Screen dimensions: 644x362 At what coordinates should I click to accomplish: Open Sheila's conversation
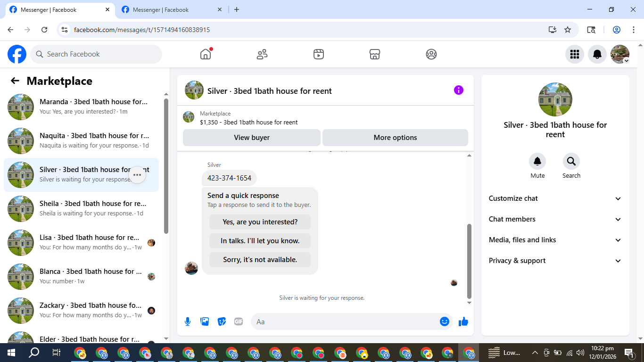tap(81, 209)
